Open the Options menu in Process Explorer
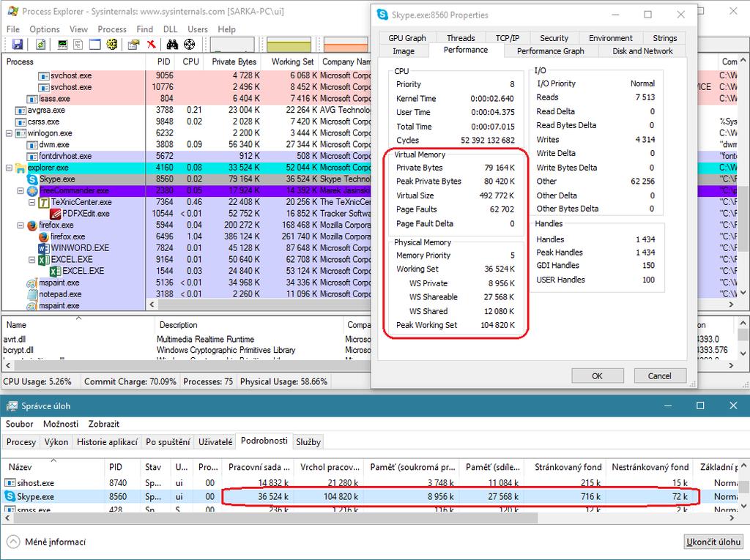 coord(45,29)
